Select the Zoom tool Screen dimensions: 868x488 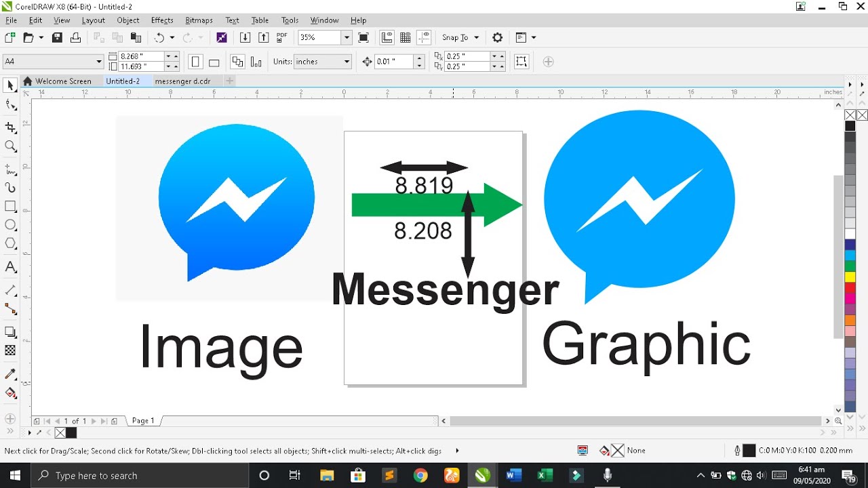pos(10,146)
